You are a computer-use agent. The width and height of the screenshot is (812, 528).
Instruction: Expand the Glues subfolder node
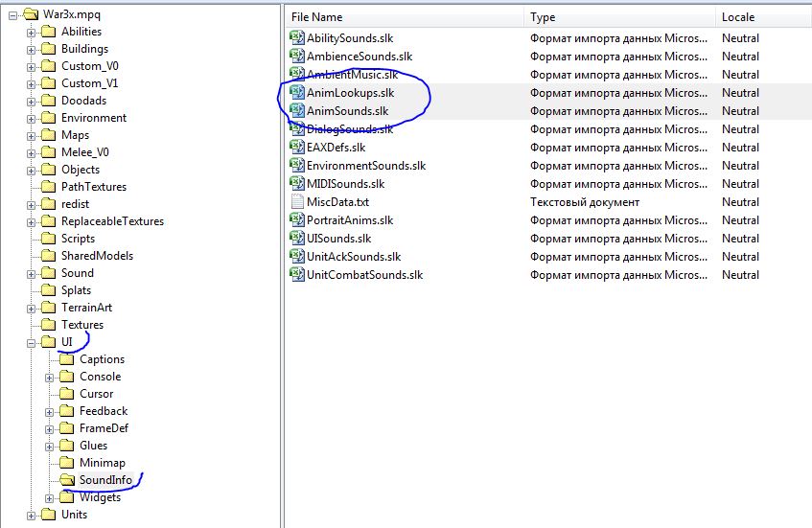49,447
